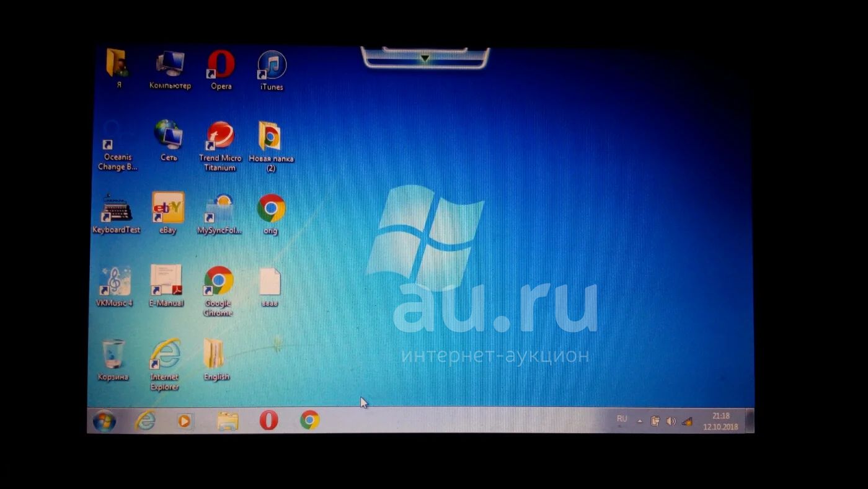Open Opera from the taskbar
Viewport: 868px width, 489px height.
click(268, 421)
